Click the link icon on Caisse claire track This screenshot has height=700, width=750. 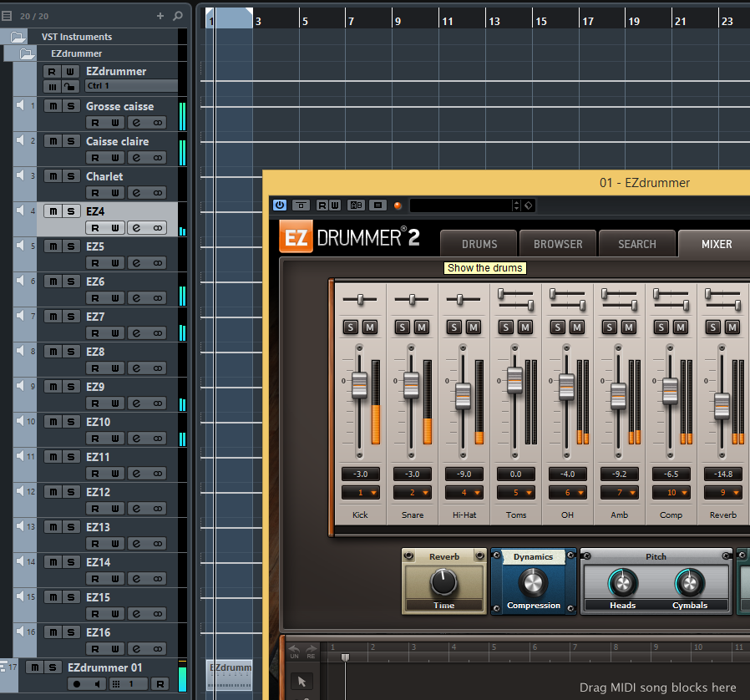157,158
